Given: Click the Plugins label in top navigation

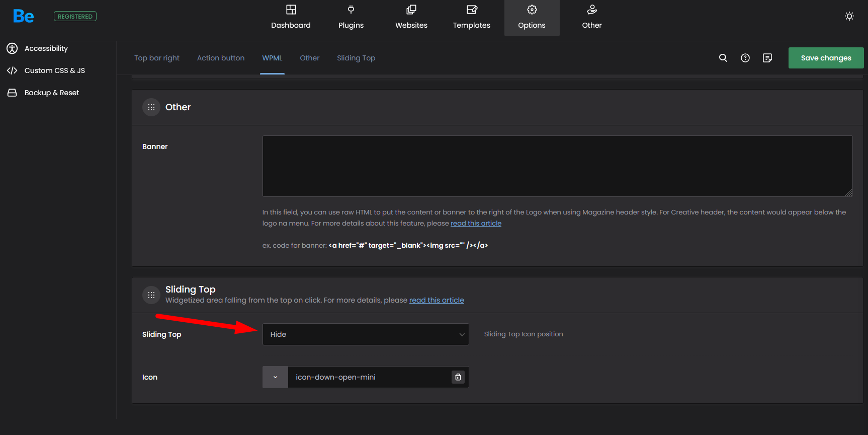Looking at the screenshot, I should (x=351, y=25).
